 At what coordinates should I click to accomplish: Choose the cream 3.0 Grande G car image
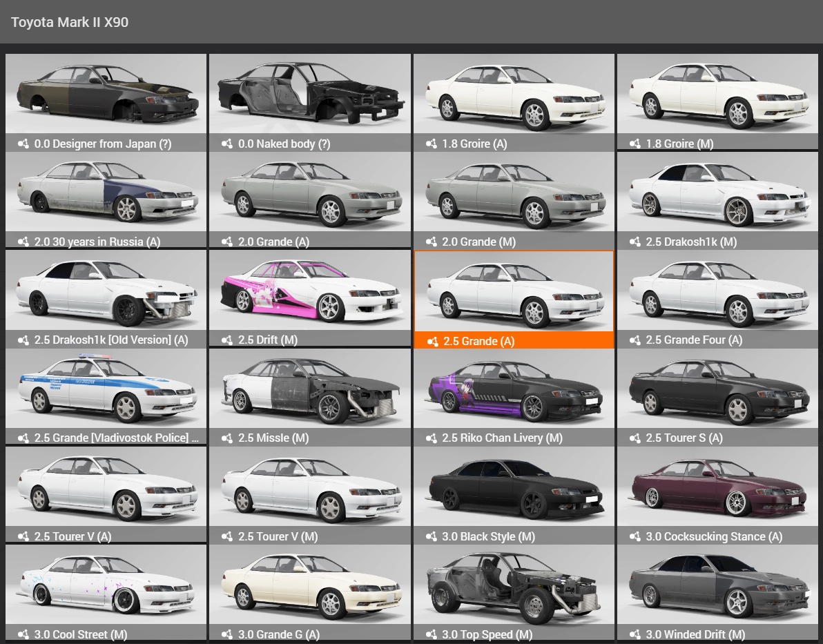point(309,585)
